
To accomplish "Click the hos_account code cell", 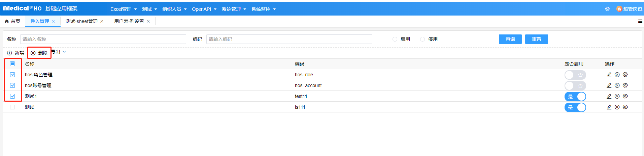I will (x=308, y=85).
